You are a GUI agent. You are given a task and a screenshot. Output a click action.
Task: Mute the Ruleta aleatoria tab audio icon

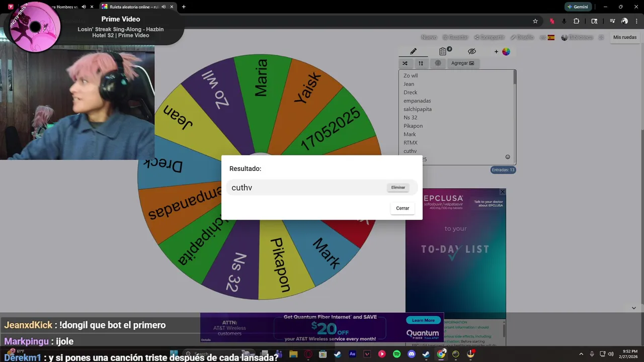[x=164, y=7]
